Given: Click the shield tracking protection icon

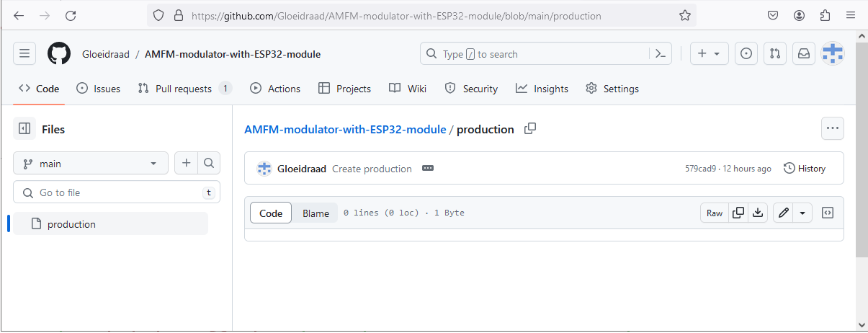Looking at the screenshot, I should pyautogui.click(x=158, y=15).
